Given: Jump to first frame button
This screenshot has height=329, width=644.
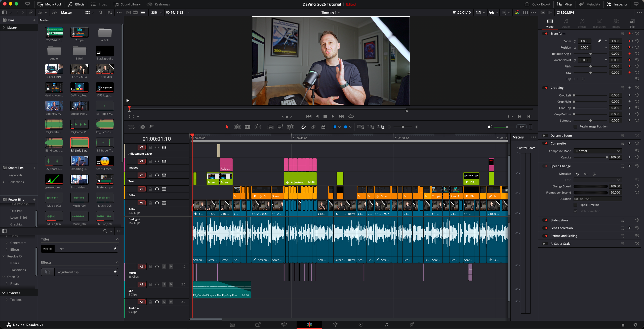Looking at the screenshot, I should click(309, 116).
